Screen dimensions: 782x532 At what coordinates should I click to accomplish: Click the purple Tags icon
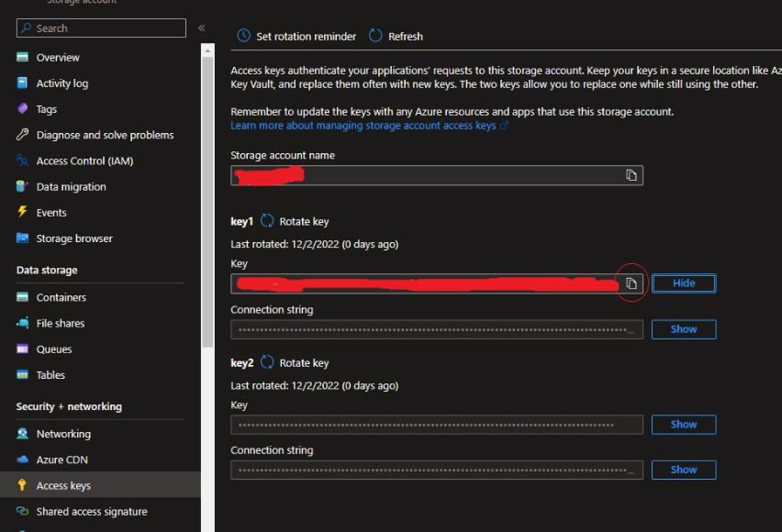pyautogui.click(x=22, y=109)
